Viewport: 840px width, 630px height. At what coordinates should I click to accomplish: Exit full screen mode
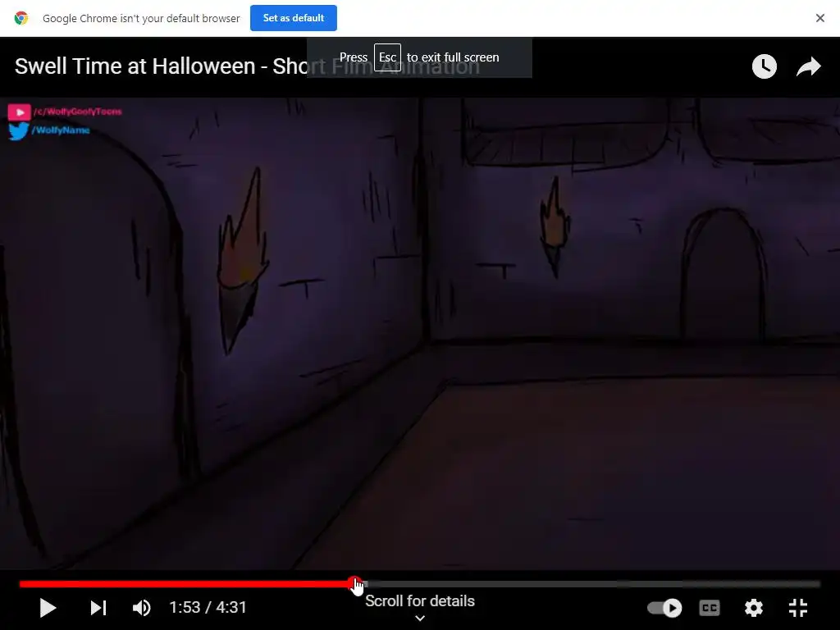pyautogui.click(x=797, y=608)
